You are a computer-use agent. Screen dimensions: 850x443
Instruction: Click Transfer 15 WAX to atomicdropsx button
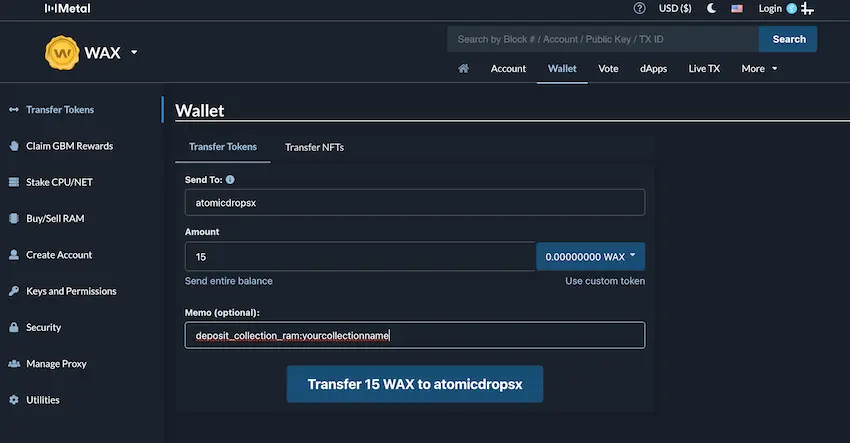415,384
